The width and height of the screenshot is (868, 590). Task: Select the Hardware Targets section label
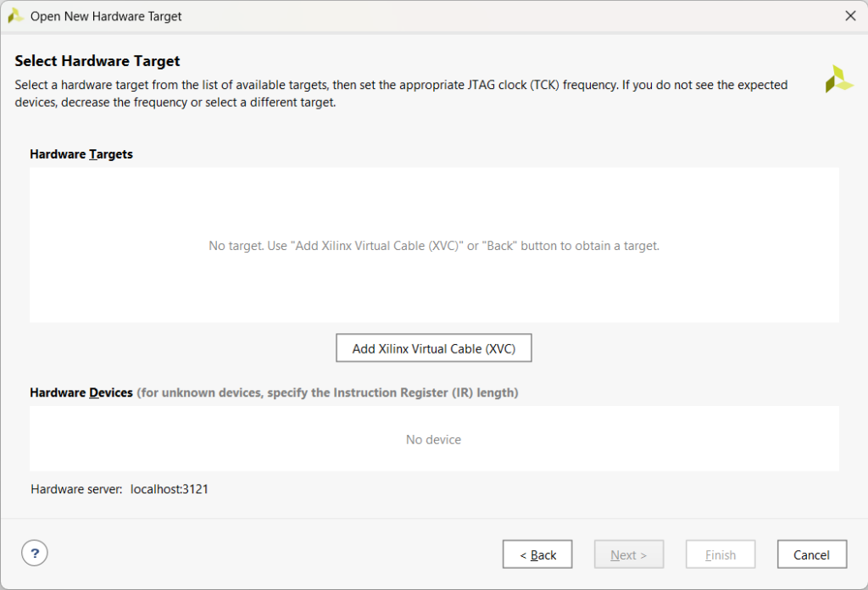click(x=81, y=154)
